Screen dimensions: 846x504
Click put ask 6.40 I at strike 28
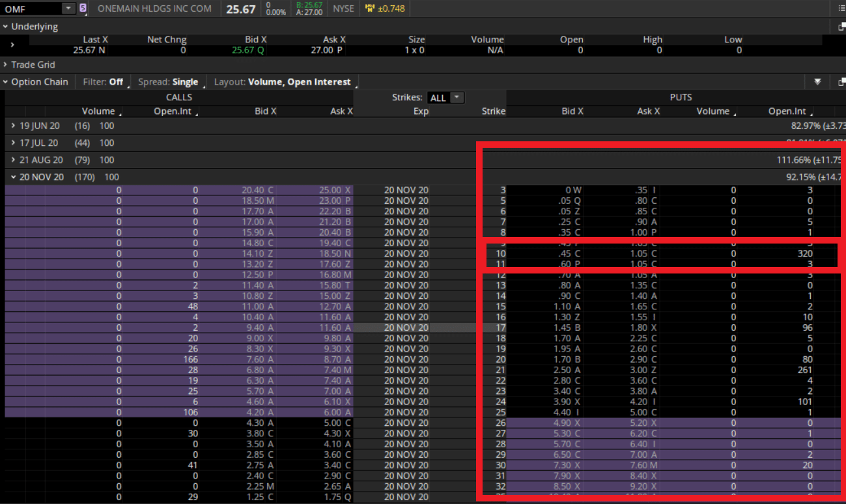pyautogui.click(x=643, y=443)
